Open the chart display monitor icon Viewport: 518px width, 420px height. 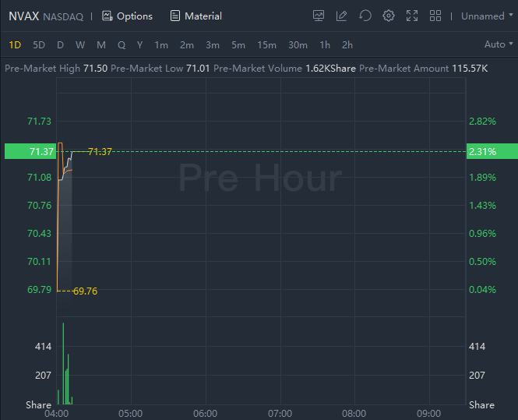[x=319, y=16]
